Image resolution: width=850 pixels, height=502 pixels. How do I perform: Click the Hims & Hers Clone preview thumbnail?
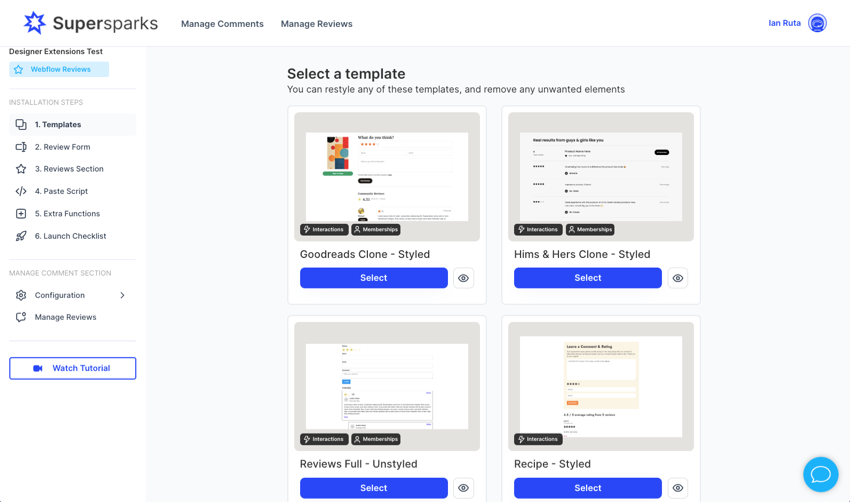pyautogui.click(x=601, y=177)
